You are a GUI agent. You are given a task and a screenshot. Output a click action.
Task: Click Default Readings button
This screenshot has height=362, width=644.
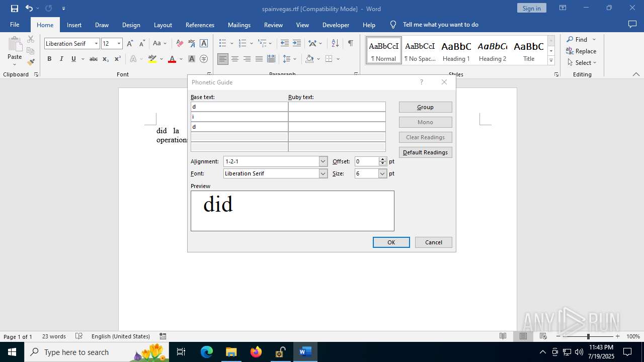point(425,152)
